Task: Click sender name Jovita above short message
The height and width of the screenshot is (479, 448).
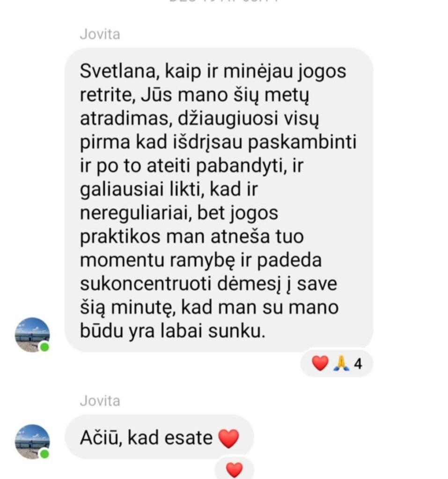Action: coord(100,401)
